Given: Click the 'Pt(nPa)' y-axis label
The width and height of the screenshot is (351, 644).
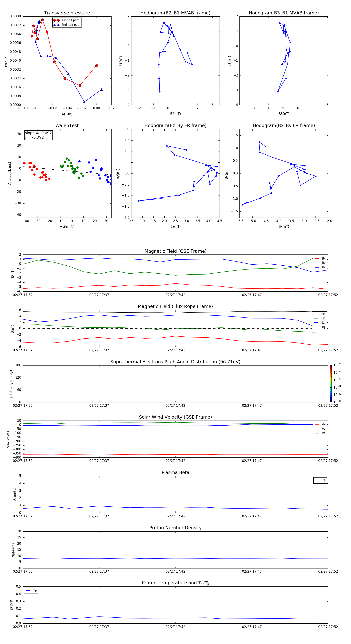Looking at the screenshot, I should tap(6, 61).
